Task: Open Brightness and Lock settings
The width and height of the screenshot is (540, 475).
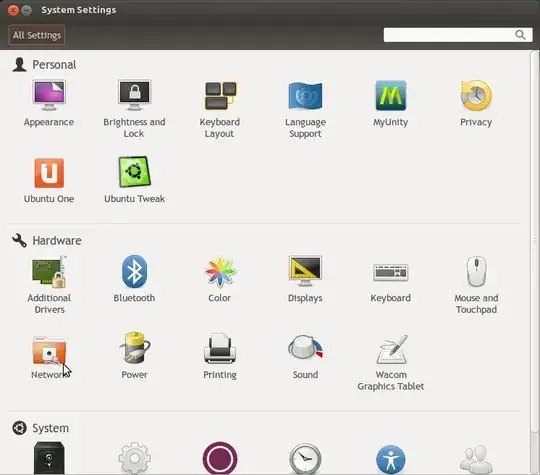Action: pyautogui.click(x=134, y=109)
